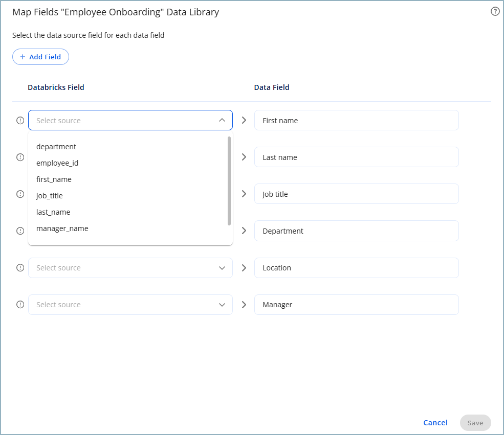Click the Cancel link
Image resolution: width=504 pixels, height=435 pixels.
tap(435, 423)
